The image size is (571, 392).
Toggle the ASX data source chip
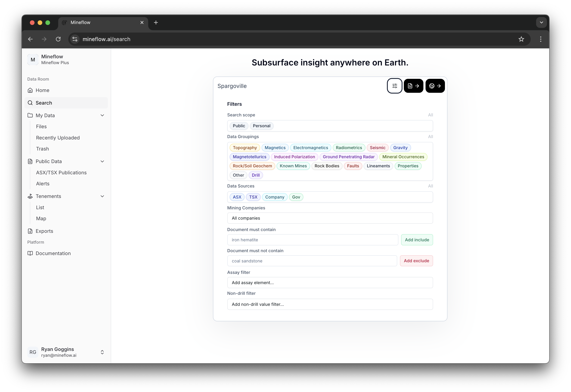tap(237, 197)
